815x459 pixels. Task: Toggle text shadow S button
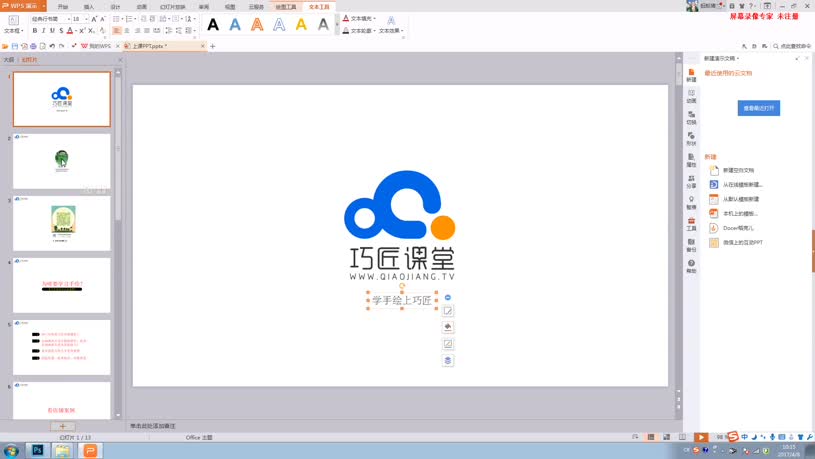[x=61, y=31]
